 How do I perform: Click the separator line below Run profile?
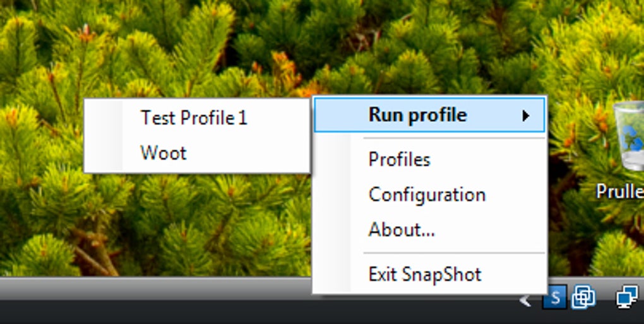coord(452,138)
